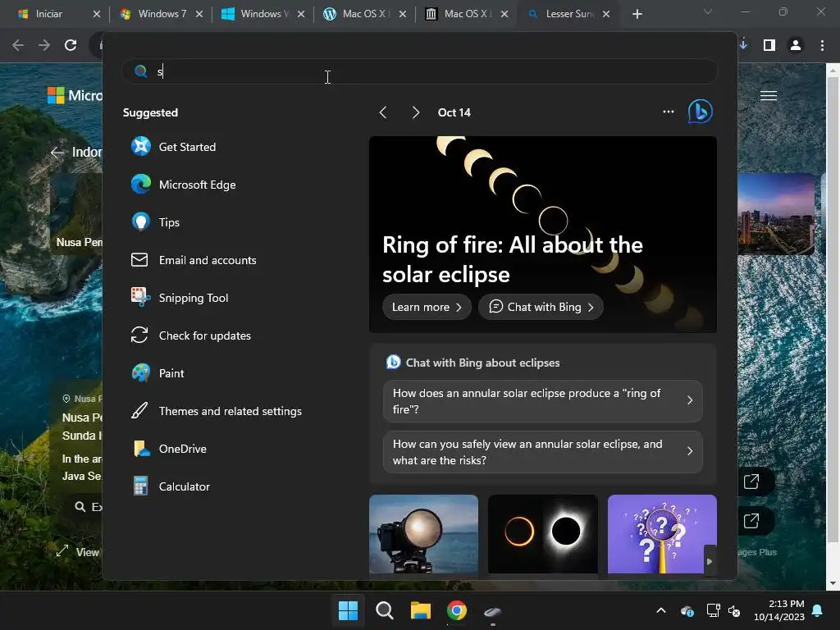Click the thumbnail row scroll arrow
Screen dimensions: 840x630
[x=710, y=561]
